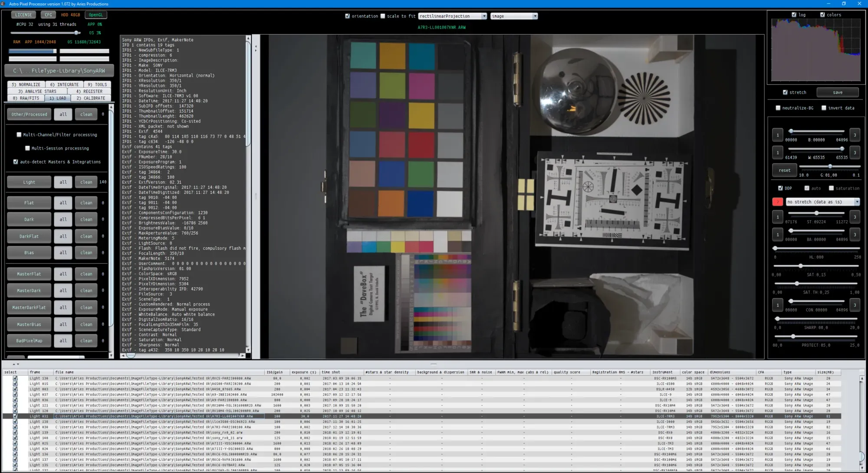
Task: Select all Dark frames
Action: (x=63, y=219)
